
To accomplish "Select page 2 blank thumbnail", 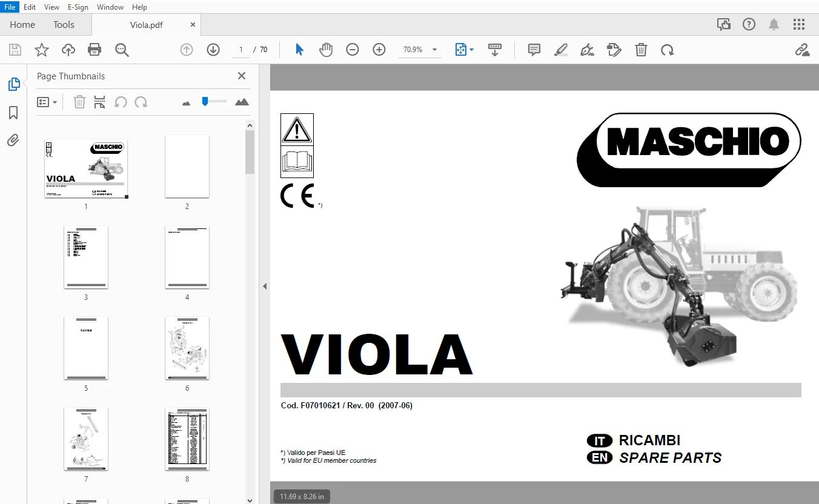I will [x=187, y=167].
